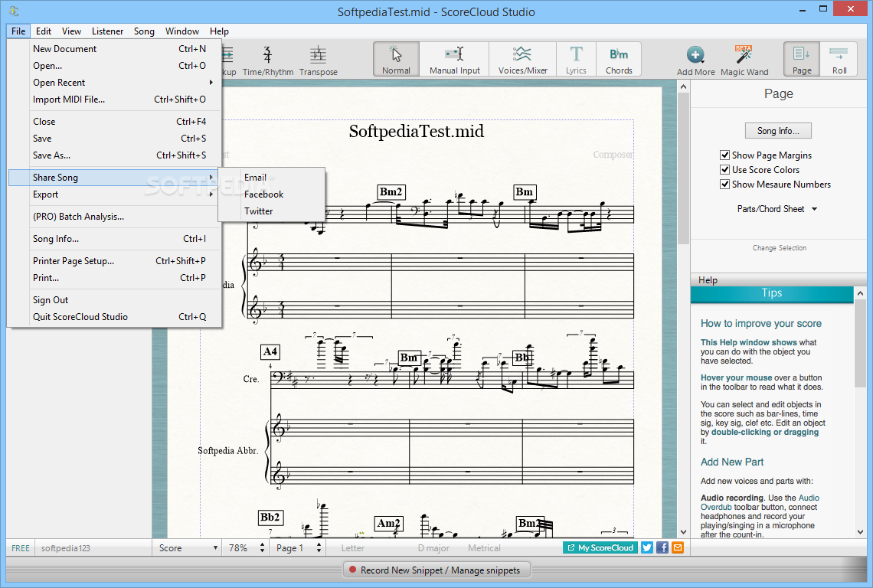Open the Score view dropdown

187,548
